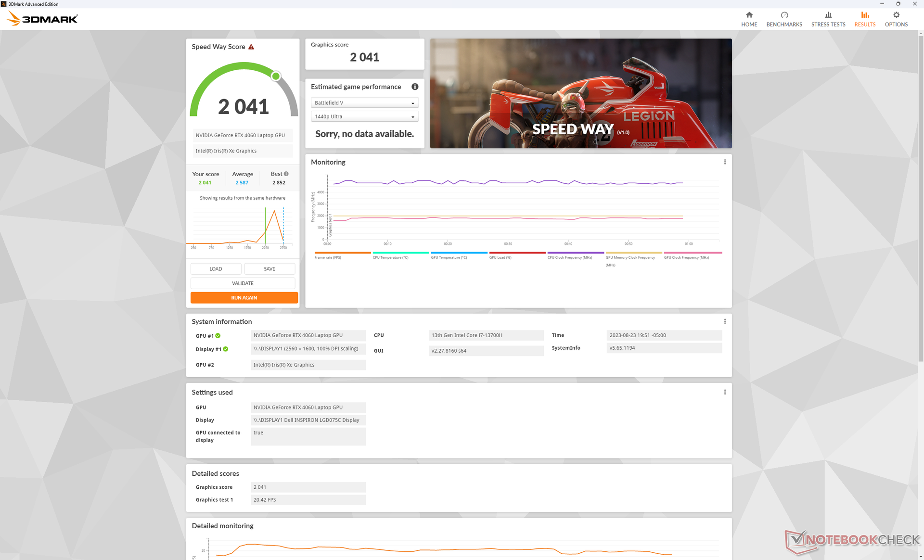Click the Estimated game performance info icon

click(x=414, y=87)
